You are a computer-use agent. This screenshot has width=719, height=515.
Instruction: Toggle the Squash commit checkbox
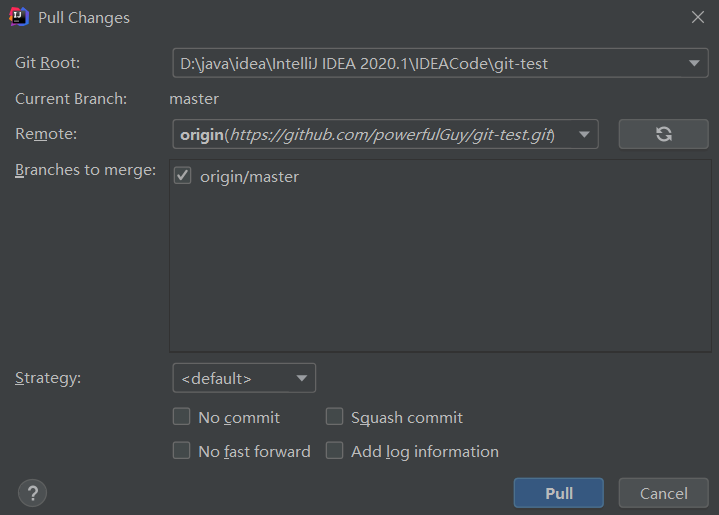point(335,417)
